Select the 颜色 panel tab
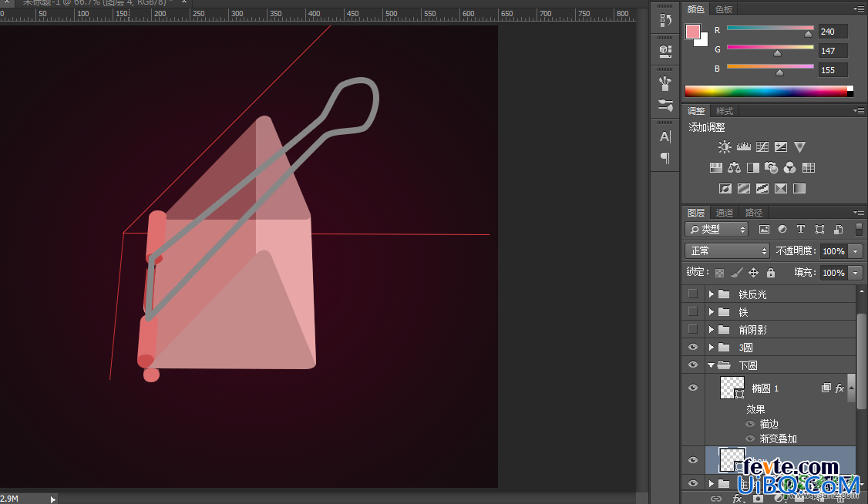The width and height of the screenshot is (868, 504). [696, 9]
